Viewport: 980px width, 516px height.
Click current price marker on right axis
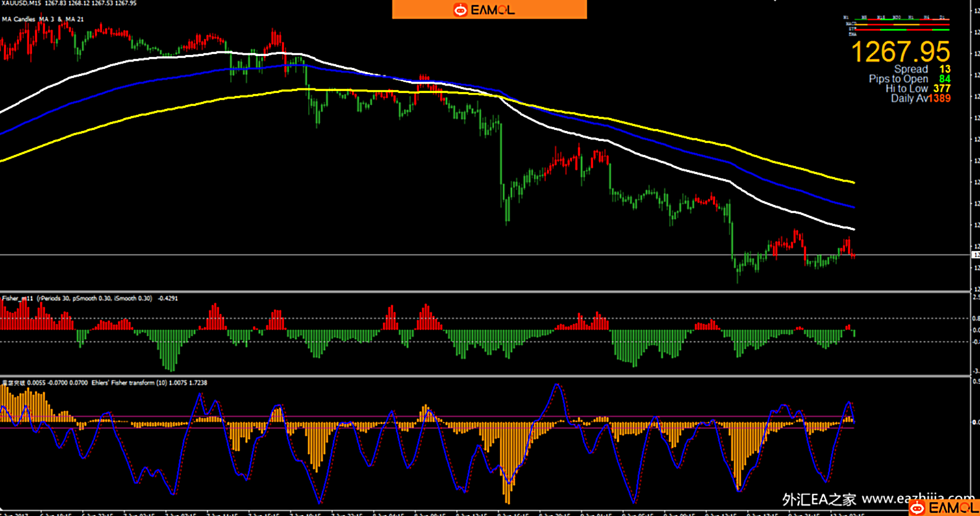[x=975, y=255]
